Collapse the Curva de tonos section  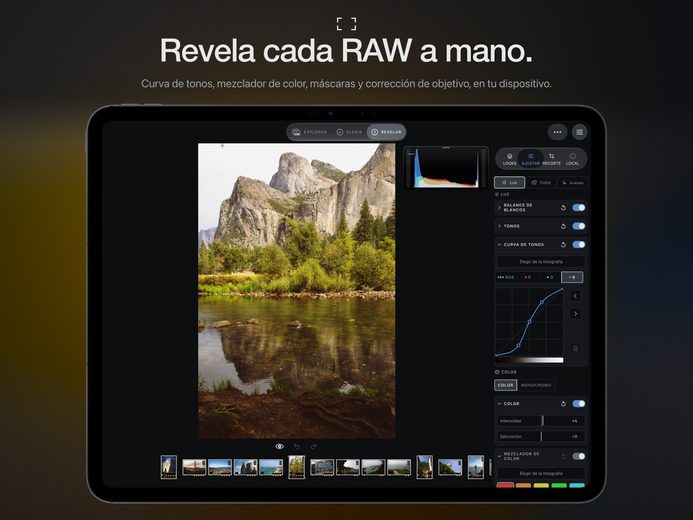click(x=499, y=245)
